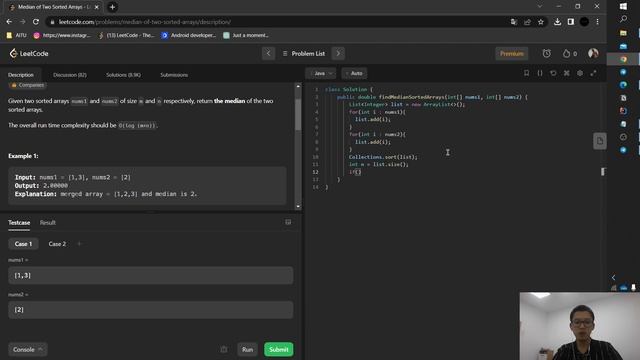The image size is (640, 360).
Task: Click the editor shortcuts icon
Action: [567, 73]
